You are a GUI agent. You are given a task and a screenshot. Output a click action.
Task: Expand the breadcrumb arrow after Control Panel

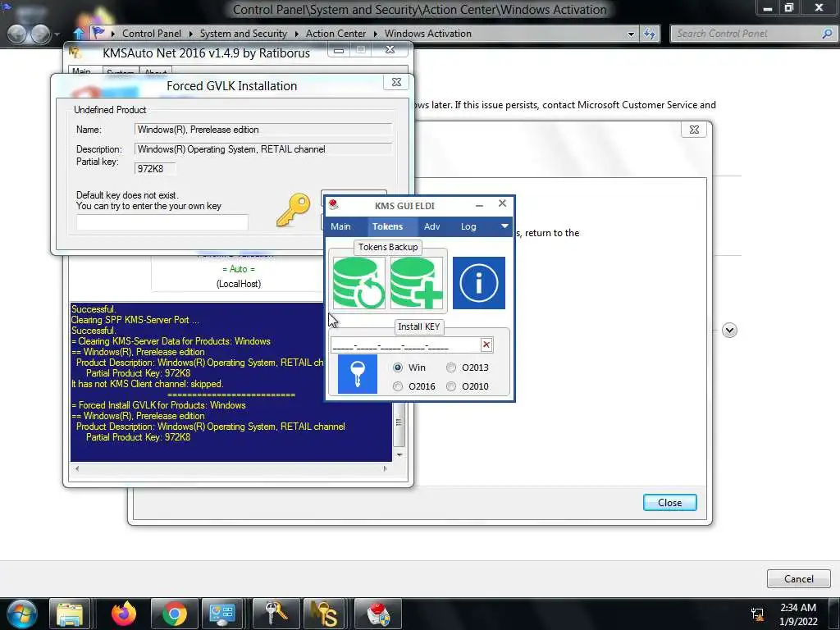(x=190, y=34)
